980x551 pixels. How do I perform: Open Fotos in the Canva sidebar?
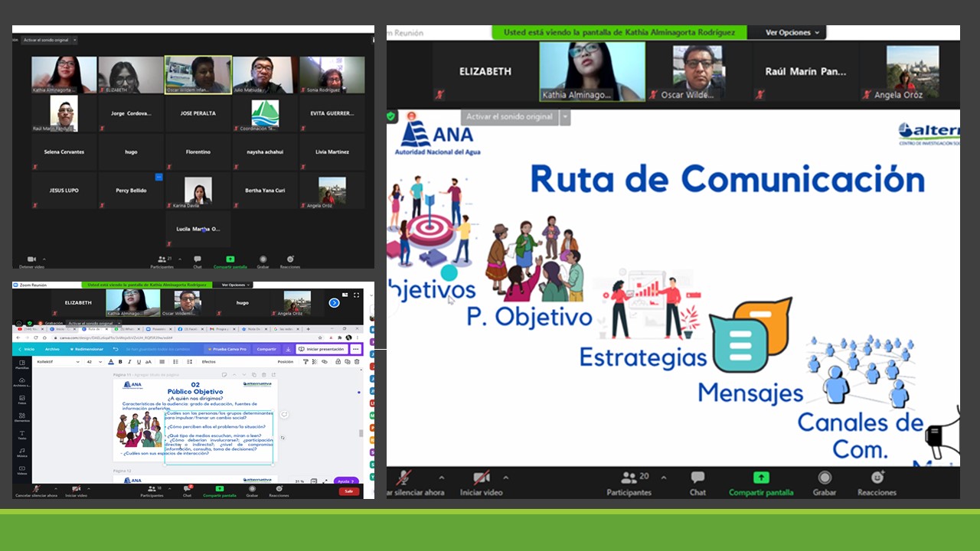click(x=21, y=400)
